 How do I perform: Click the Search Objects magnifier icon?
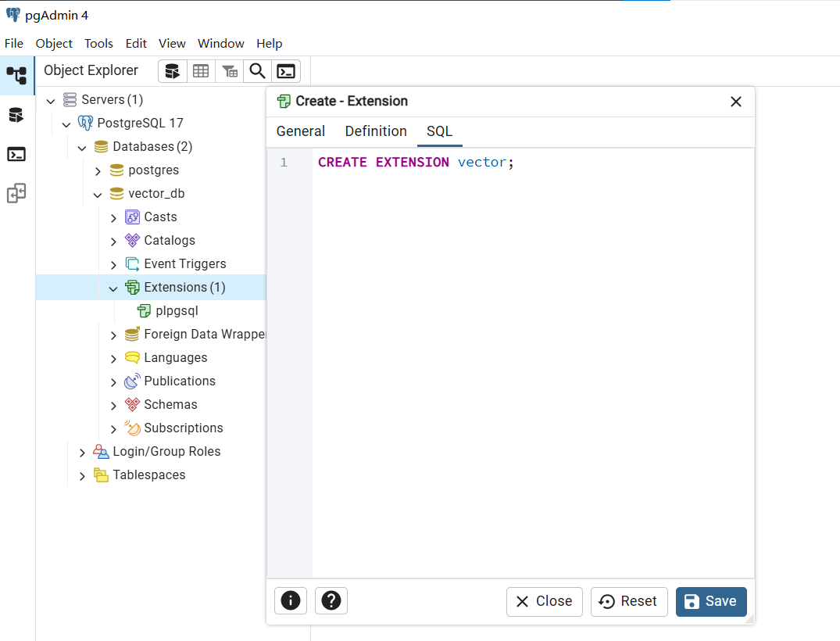(x=258, y=71)
